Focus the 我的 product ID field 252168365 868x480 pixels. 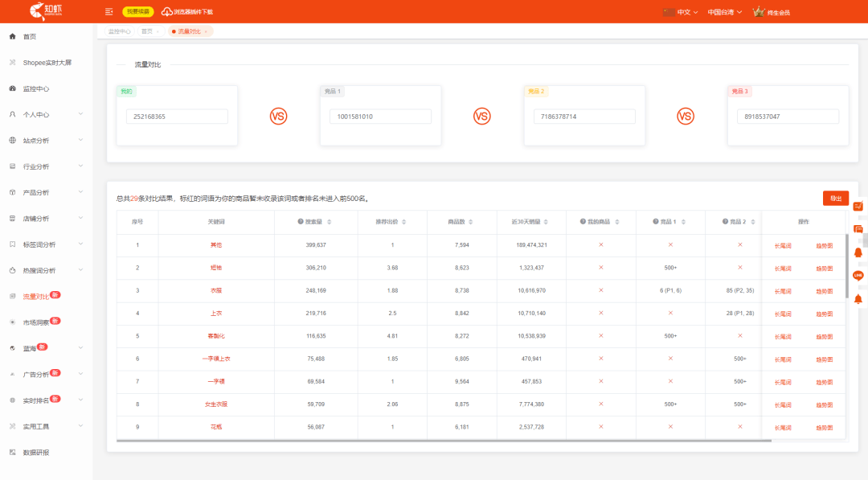(177, 117)
